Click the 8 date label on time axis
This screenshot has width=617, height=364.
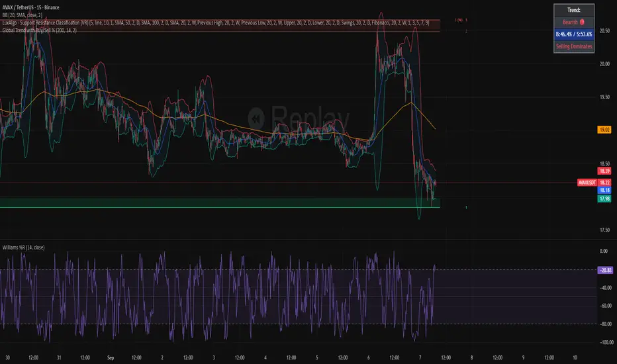click(471, 357)
